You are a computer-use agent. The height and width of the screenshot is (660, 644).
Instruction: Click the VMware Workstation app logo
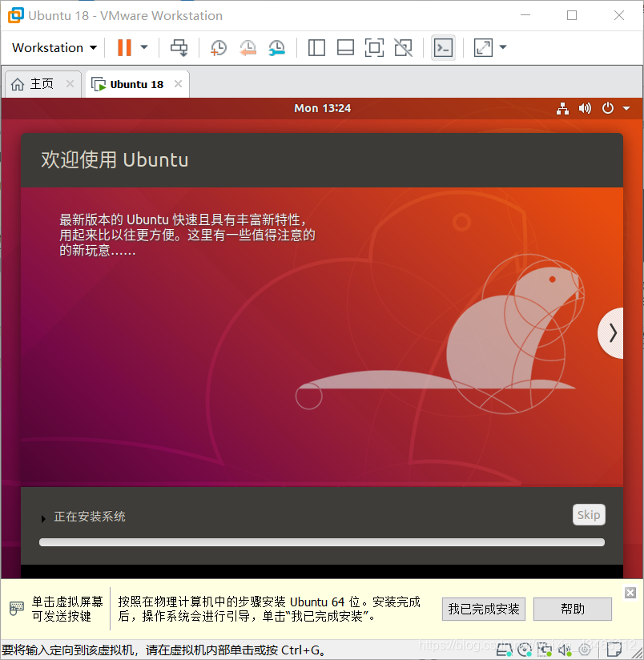click(x=15, y=15)
